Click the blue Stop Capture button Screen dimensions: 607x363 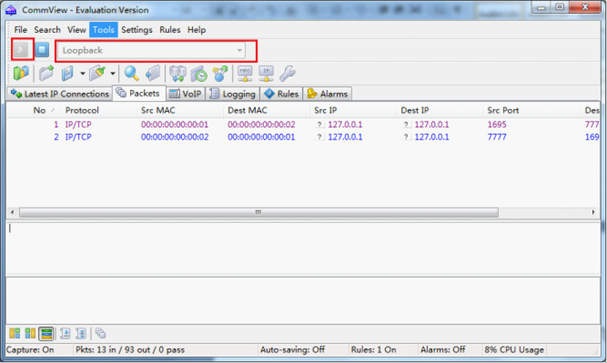(x=42, y=50)
